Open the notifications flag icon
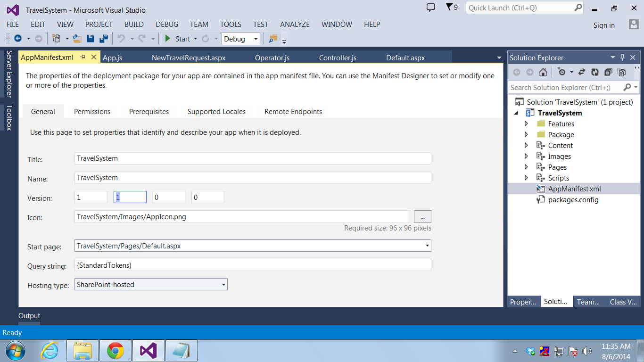The height and width of the screenshot is (362, 644). (452, 8)
